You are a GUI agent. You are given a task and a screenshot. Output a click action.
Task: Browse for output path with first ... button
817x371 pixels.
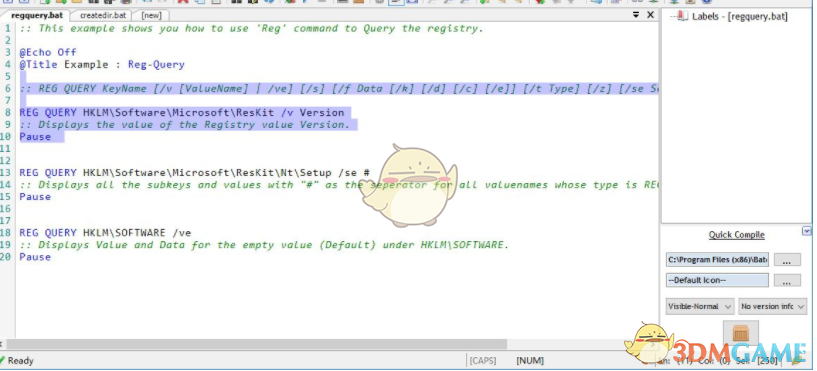pyautogui.click(x=787, y=260)
